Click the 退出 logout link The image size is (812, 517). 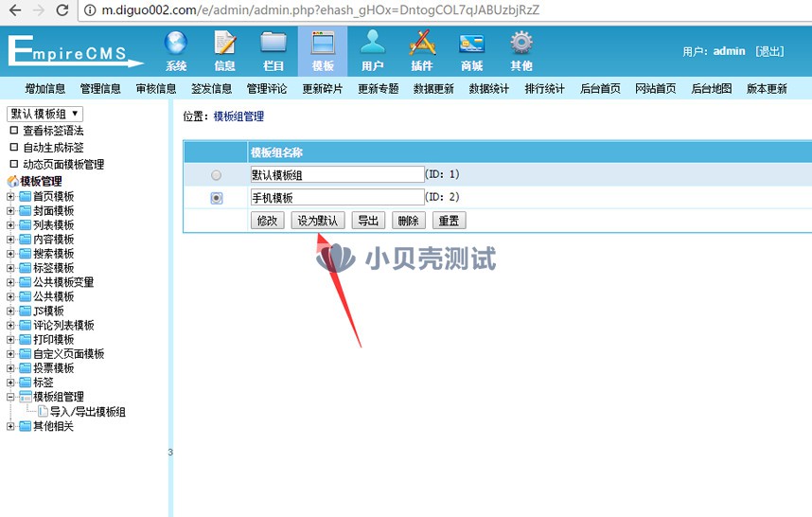pos(769,51)
